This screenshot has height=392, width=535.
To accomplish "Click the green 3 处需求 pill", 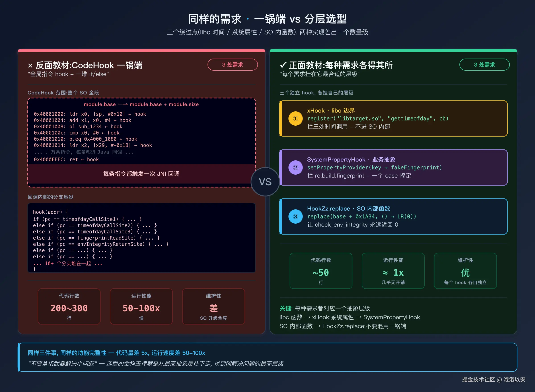I will (x=484, y=65).
